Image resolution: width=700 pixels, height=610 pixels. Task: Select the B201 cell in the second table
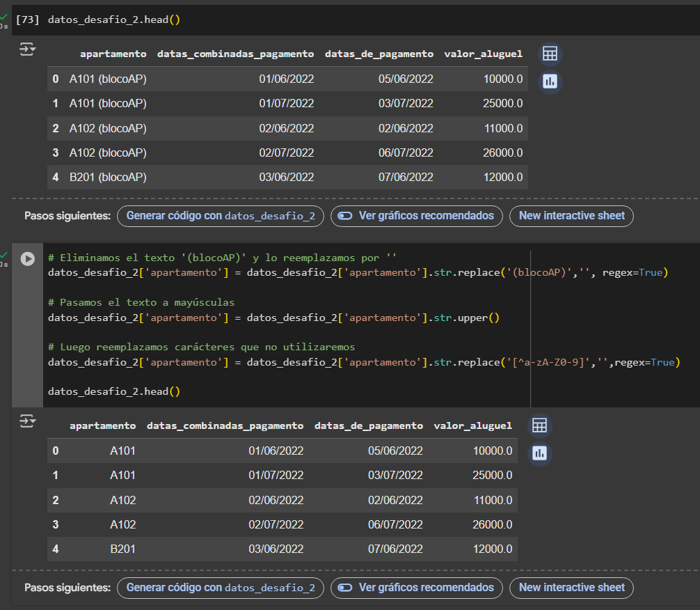coord(122,549)
